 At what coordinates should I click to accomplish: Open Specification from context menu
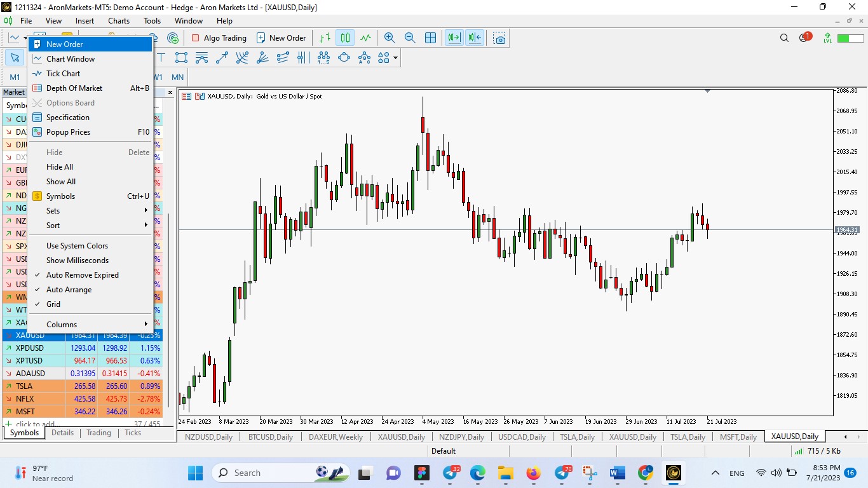coord(90,118)
